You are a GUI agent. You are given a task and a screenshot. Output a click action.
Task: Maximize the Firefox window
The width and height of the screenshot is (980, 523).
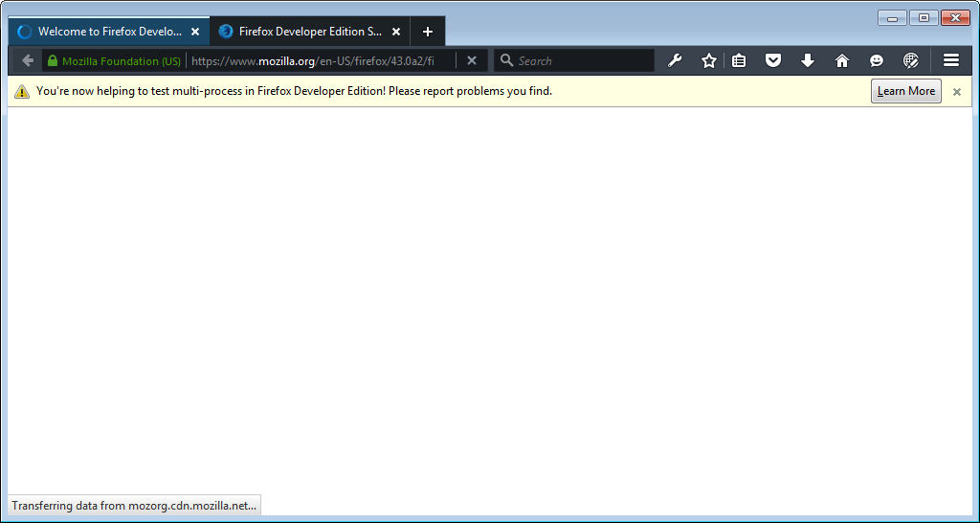[x=924, y=18]
